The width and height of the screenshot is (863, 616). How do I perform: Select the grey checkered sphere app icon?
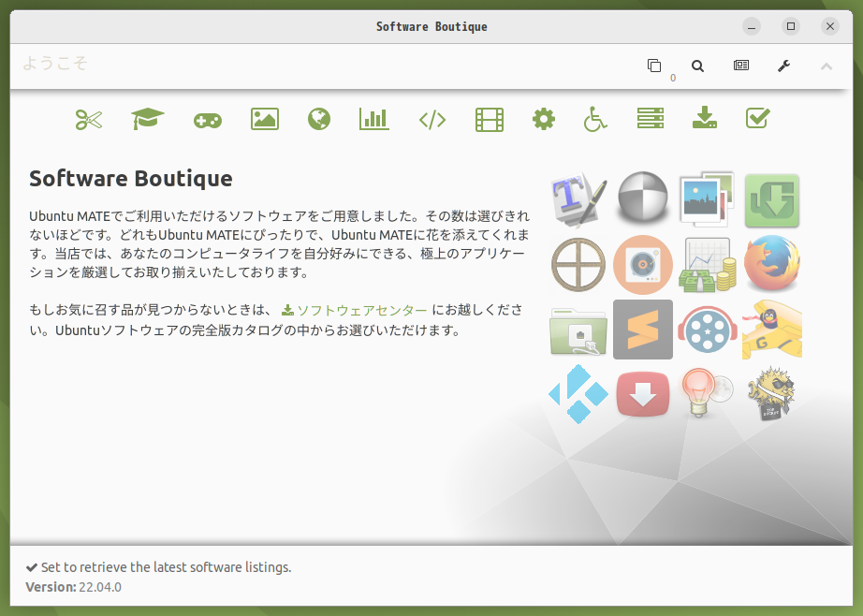click(643, 198)
